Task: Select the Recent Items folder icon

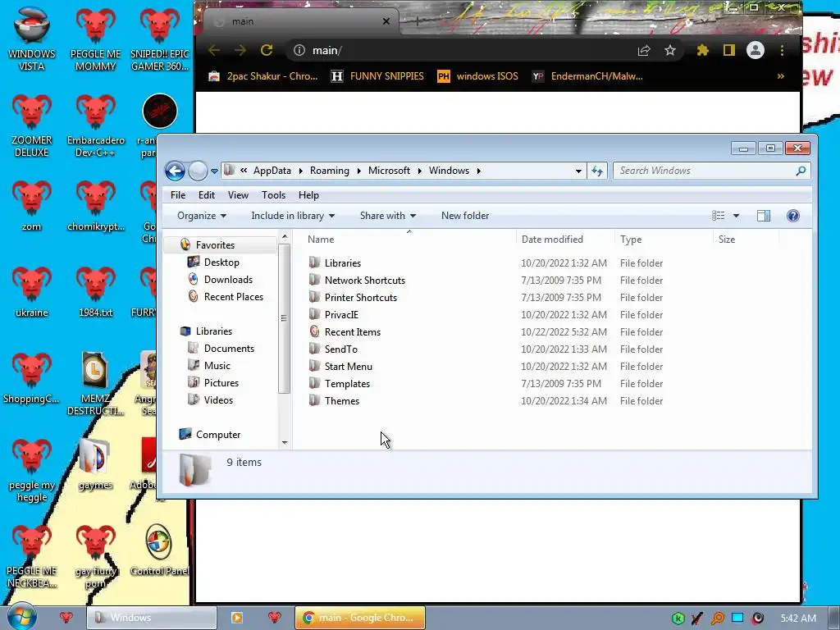Action: (x=314, y=331)
